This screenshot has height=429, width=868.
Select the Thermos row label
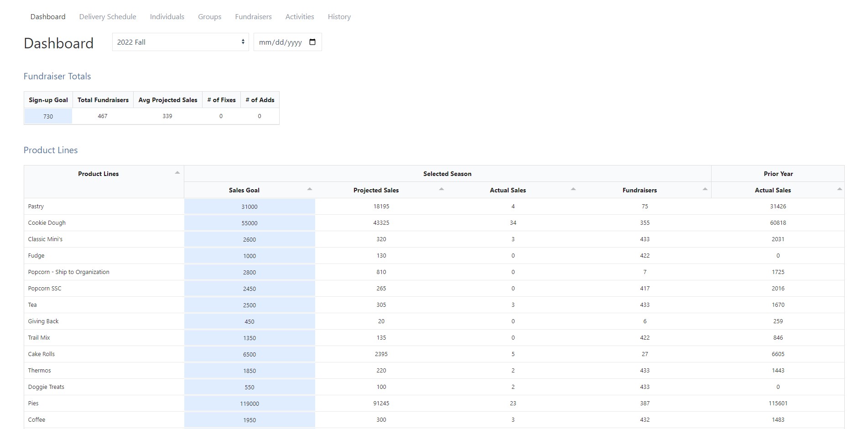[x=40, y=370]
